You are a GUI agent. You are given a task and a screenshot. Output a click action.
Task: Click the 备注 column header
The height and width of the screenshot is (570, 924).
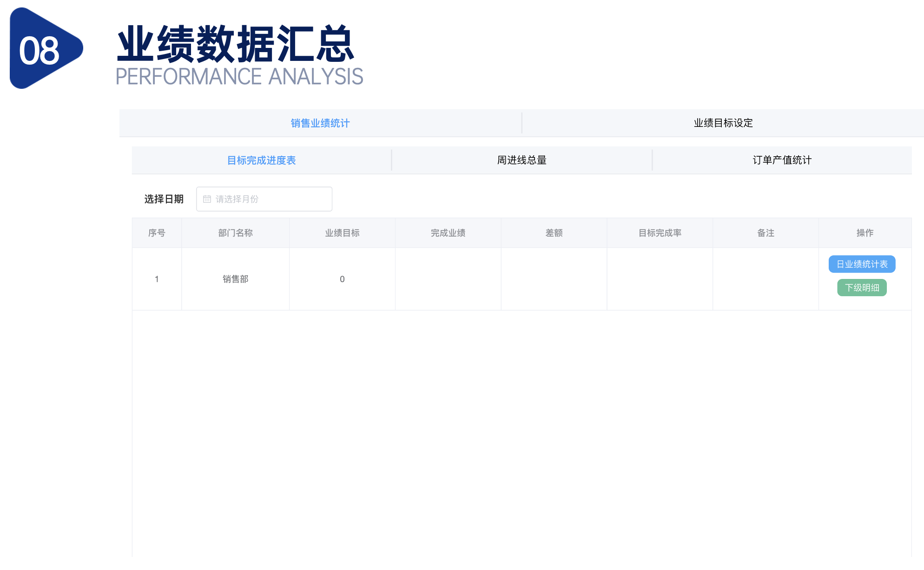point(766,233)
